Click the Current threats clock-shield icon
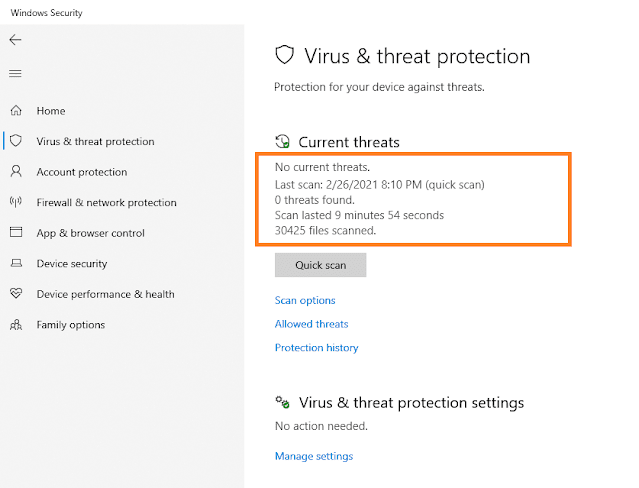This screenshot has height=488, width=639. pyautogui.click(x=282, y=141)
